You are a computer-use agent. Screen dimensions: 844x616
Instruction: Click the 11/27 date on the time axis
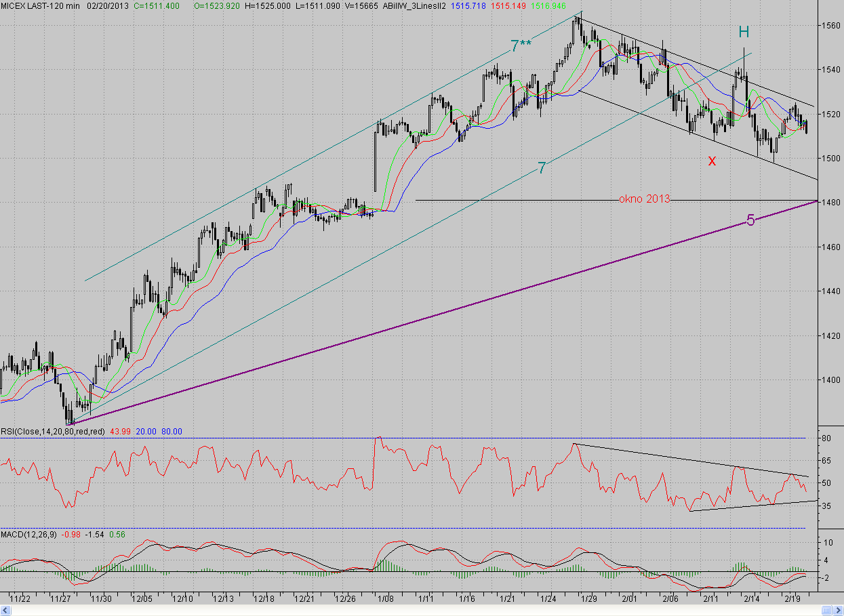[60, 599]
